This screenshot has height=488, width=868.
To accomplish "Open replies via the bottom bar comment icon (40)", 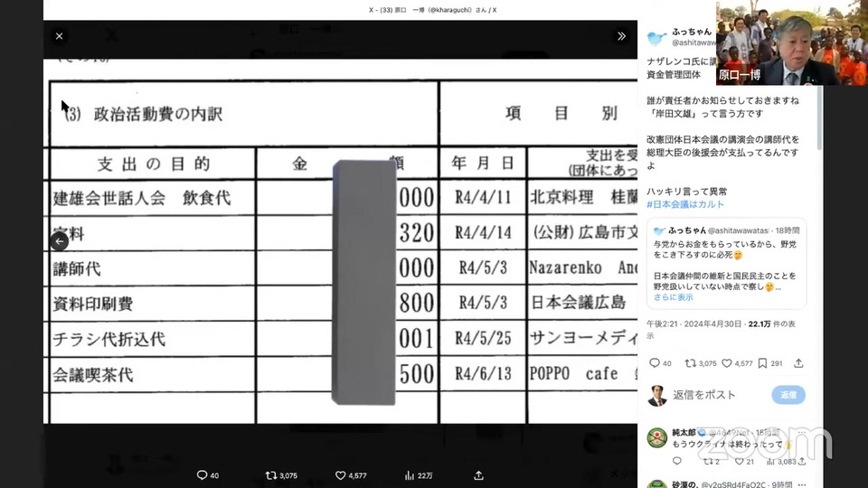I will coord(208,475).
